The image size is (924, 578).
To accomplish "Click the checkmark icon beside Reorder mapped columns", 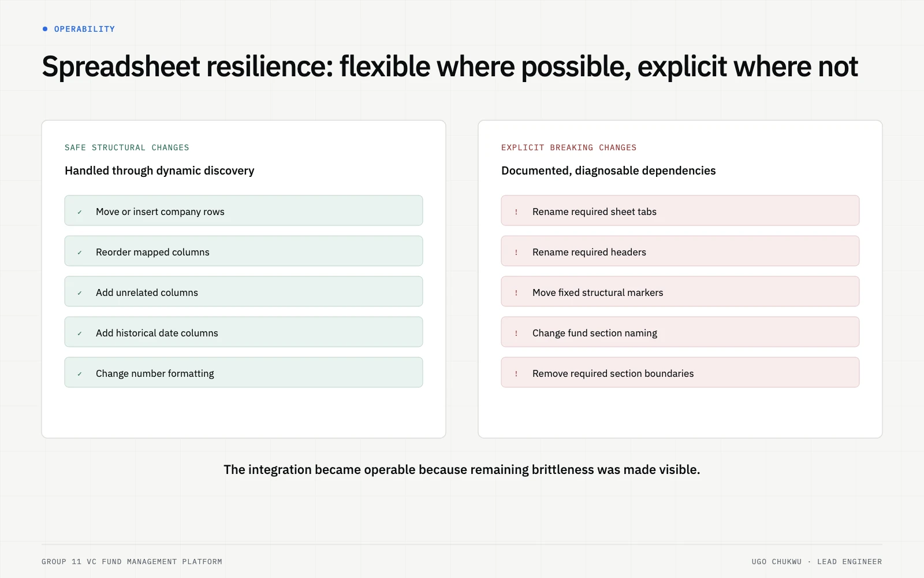I will pyautogui.click(x=80, y=253).
